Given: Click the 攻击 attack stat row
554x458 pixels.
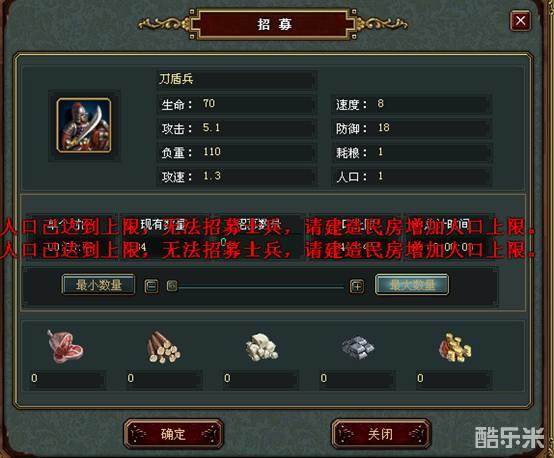Looking at the screenshot, I should point(235,128).
